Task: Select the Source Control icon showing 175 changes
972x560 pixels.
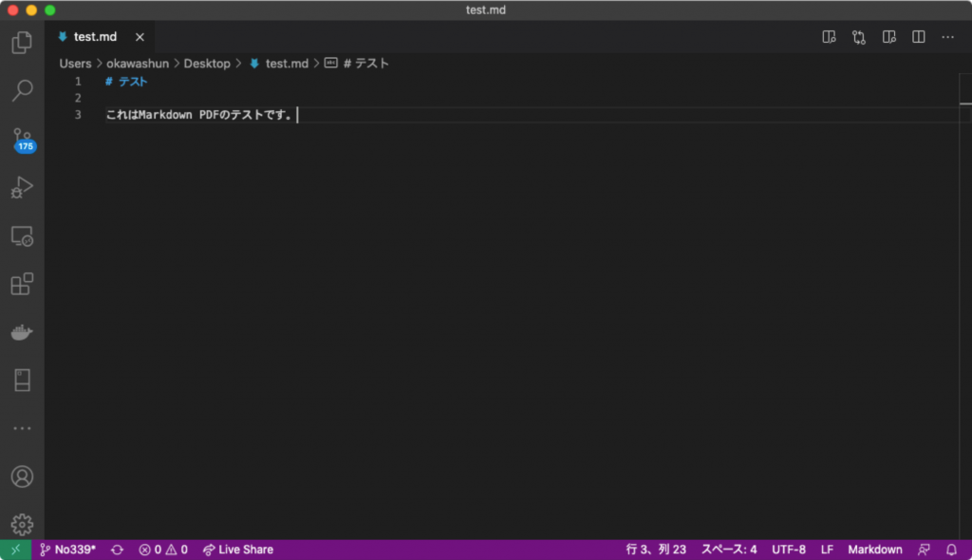Action: pos(22,140)
